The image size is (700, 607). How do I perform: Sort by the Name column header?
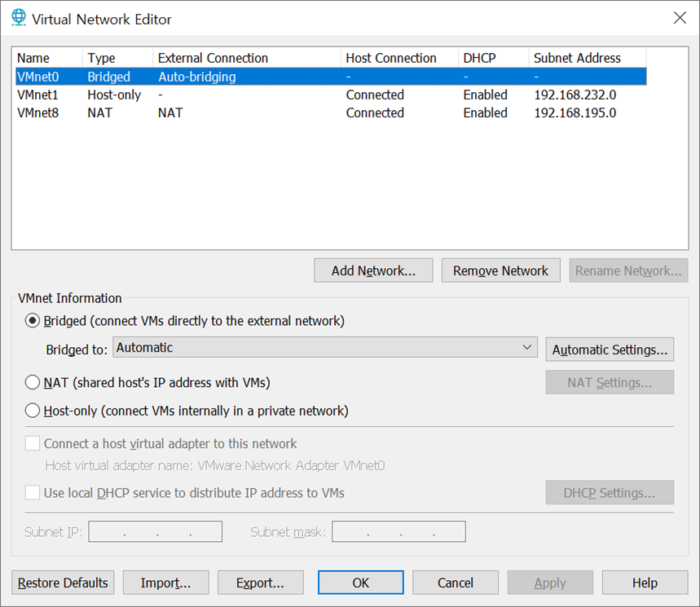pos(49,58)
